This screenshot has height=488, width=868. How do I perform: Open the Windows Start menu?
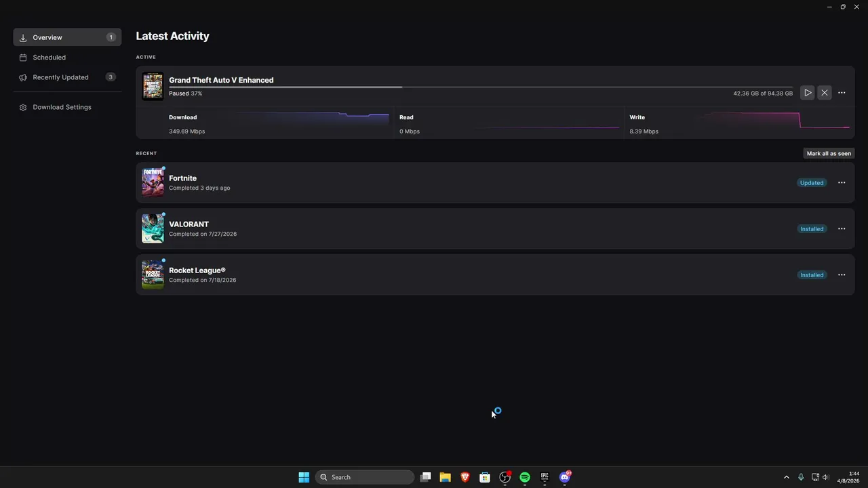[304, 477]
